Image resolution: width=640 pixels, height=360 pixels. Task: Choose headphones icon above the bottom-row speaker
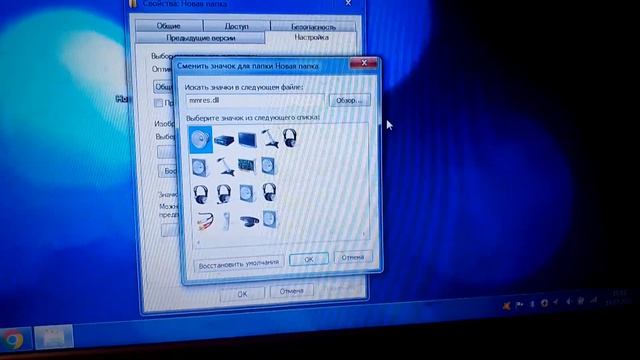[x=269, y=192]
